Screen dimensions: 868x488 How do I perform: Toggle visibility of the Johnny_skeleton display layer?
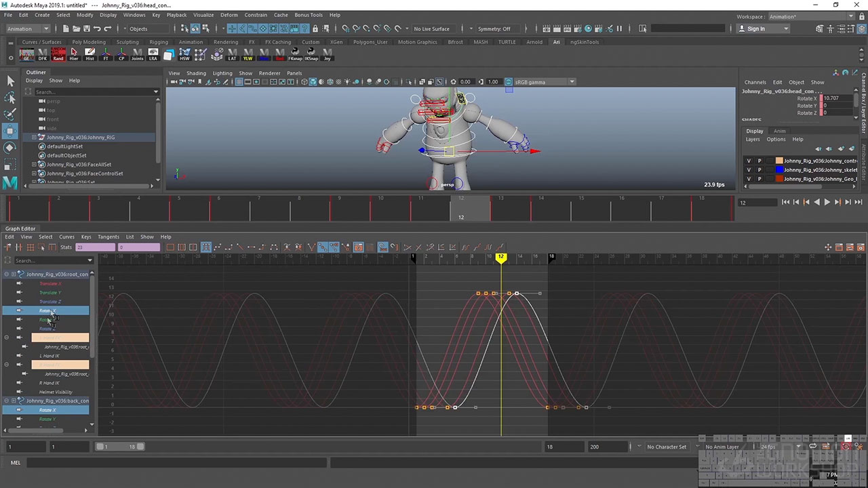(749, 169)
